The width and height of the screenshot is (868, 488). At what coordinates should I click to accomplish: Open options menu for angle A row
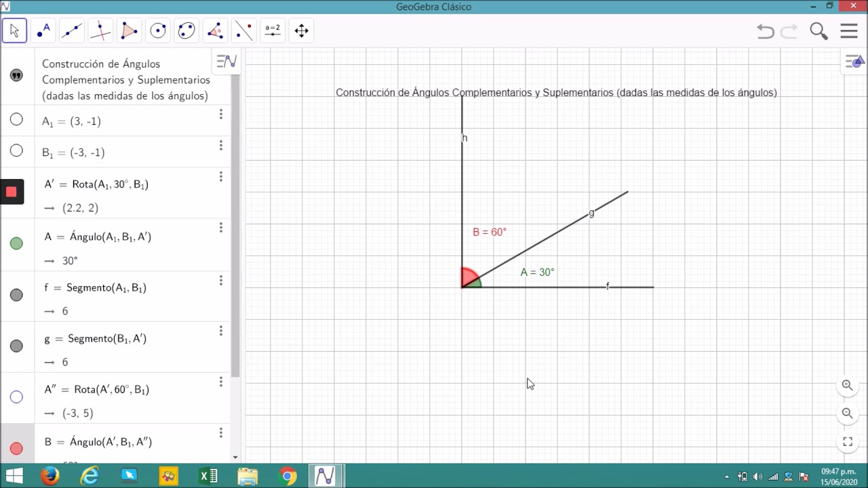pos(220,228)
